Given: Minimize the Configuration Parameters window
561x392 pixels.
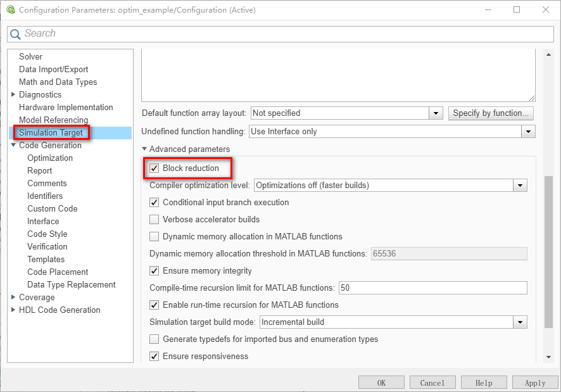Looking at the screenshot, I should pyautogui.click(x=488, y=9).
